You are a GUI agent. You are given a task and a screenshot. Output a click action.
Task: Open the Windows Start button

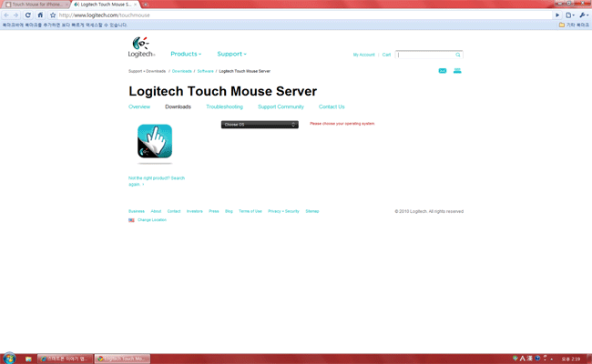tap(9, 359)
